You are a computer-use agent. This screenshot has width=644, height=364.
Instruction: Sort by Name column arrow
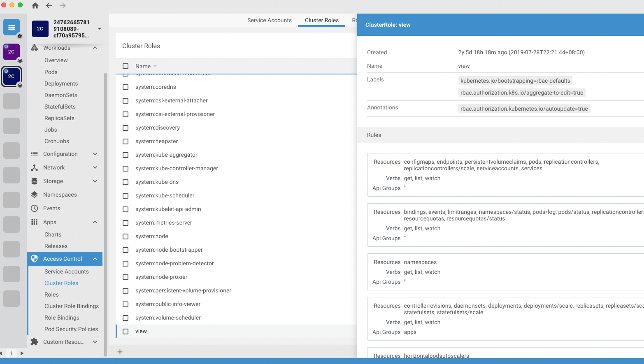(155, 66)
